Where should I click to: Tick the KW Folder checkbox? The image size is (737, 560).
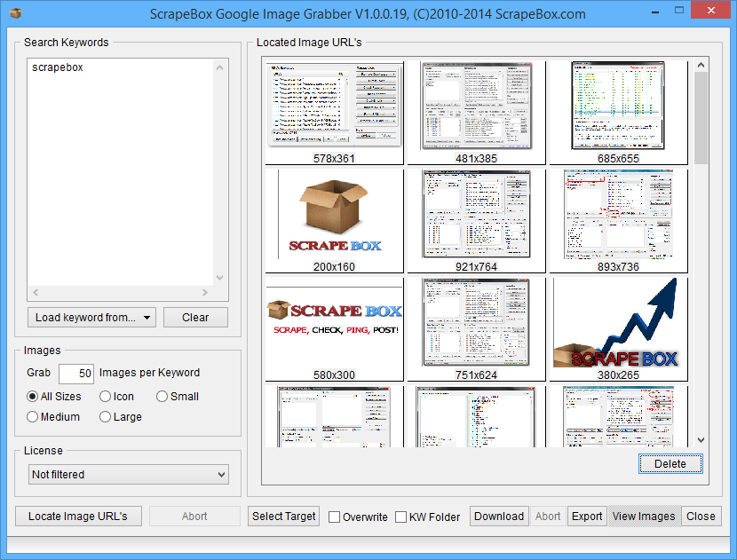pyautogui.click(x=401, y=517)
